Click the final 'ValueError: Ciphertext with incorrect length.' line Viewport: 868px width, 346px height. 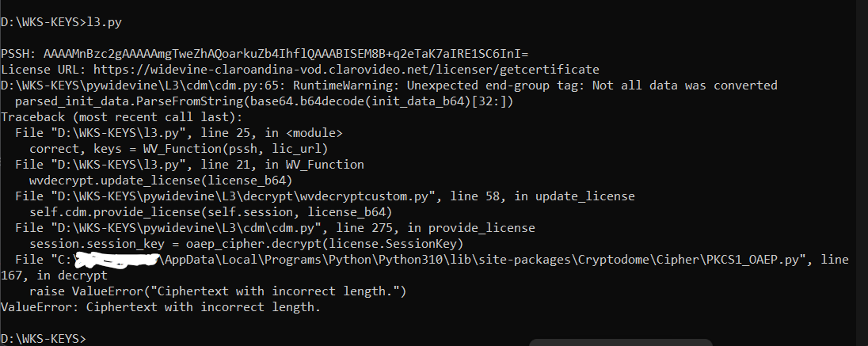tap(161, 307)
